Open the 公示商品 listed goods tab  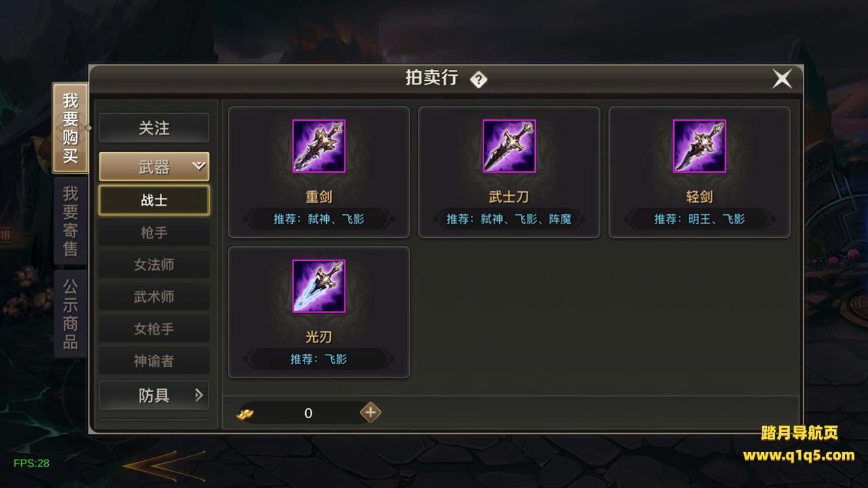[x=71, y=314]
